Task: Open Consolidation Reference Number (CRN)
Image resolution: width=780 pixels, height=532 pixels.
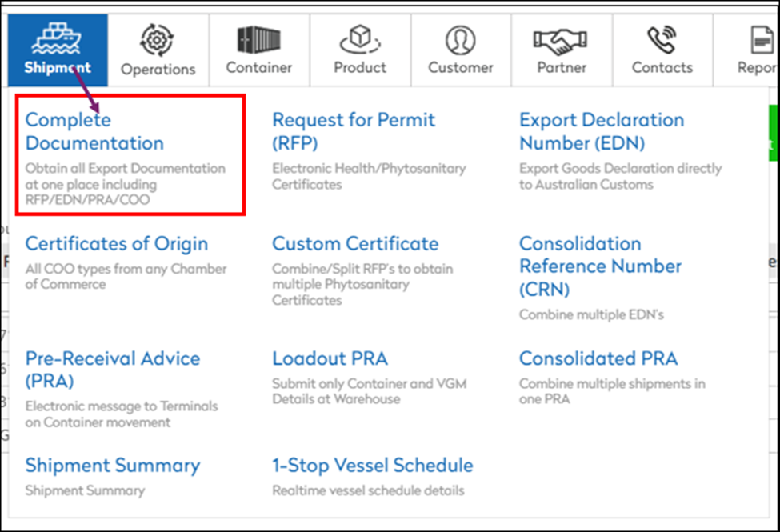Action: coord(600,266)
